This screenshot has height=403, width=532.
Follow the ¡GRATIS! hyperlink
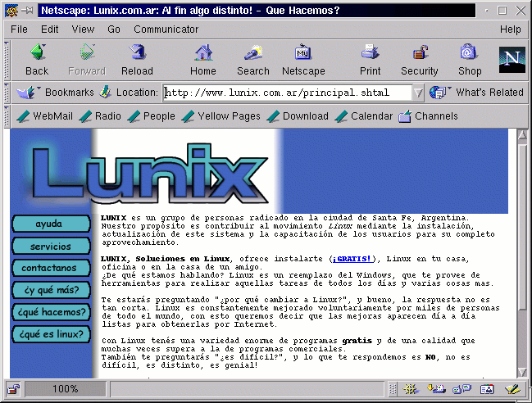click(352, 259)
